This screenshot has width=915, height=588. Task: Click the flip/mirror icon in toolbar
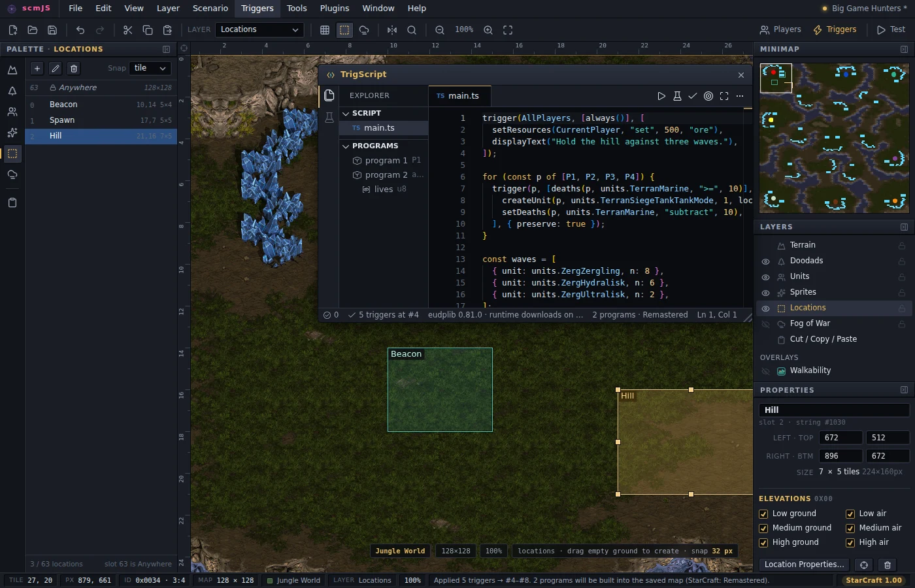pyautogui.click(x=392, y=30)
